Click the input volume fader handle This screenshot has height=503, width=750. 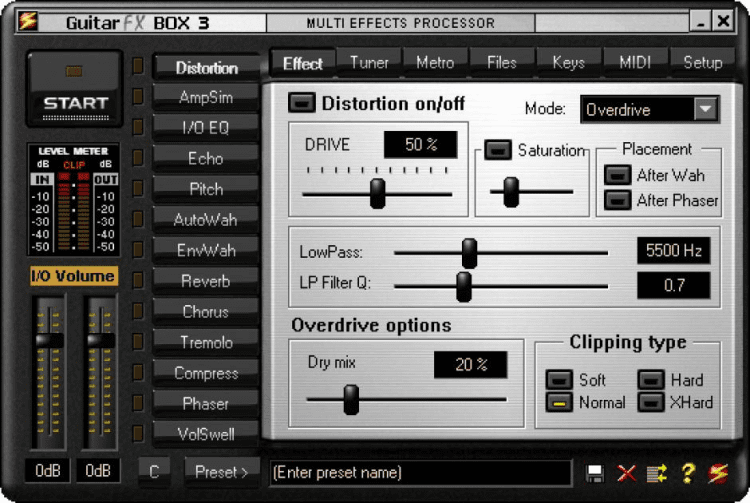click(49, 340)
